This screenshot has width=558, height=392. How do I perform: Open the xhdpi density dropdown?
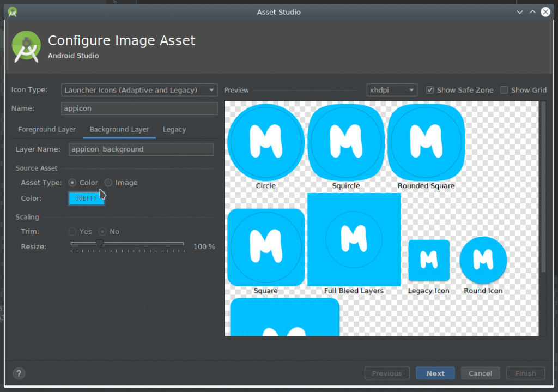coord(392,90)
